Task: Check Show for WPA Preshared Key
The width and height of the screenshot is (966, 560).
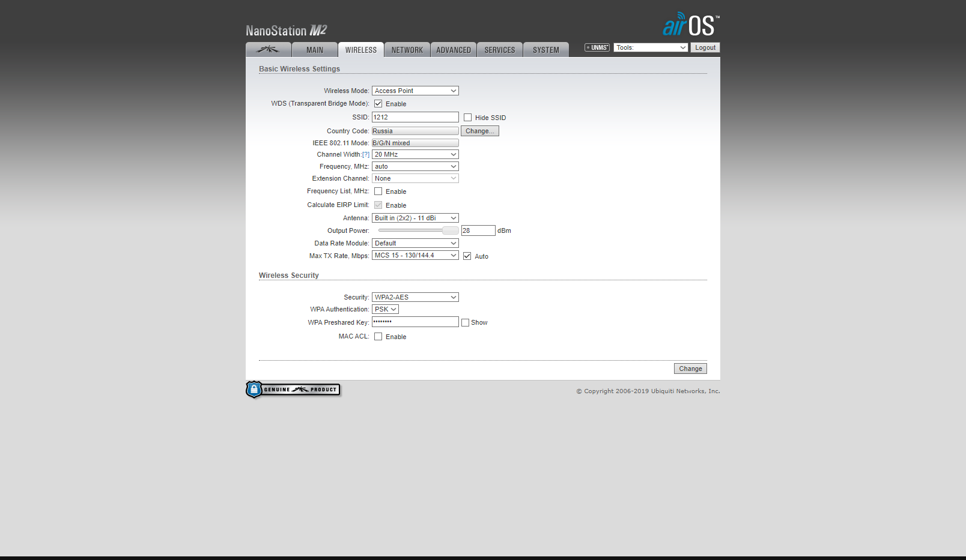Action: point(465,323)
